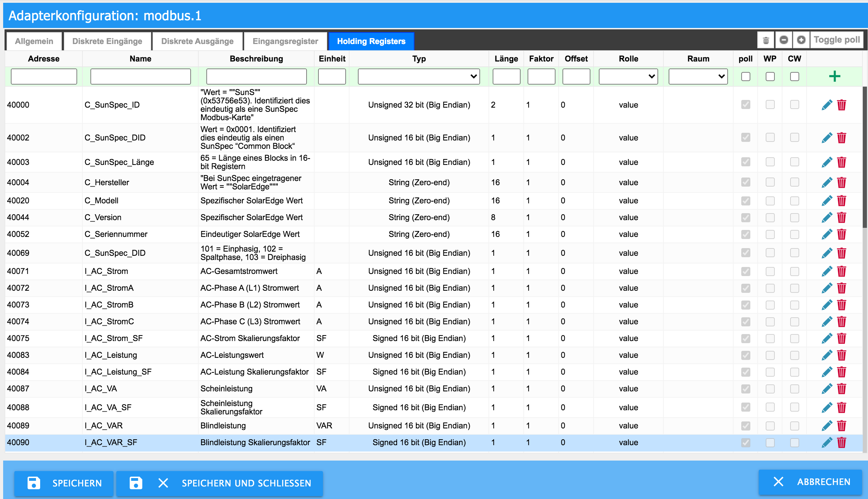The width and height of the screenshot is (868, 499).
Task: Toggle poll checkbox for I_AC_Leistung row
Action: (745, 355)
